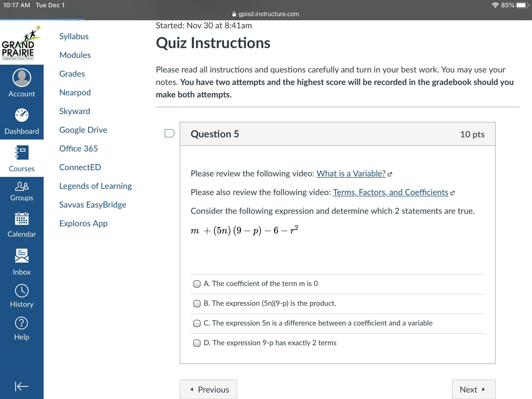Screen dimensions: 532x399
Task: Check answer D about exactly 2 terms
Action: [x=197, y=343]
